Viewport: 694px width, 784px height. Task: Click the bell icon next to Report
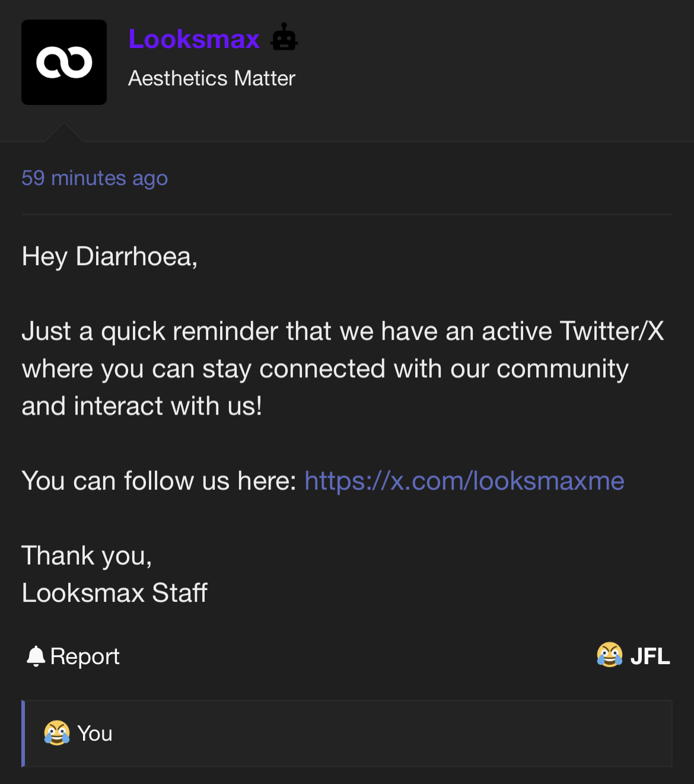tap(36, 656)
